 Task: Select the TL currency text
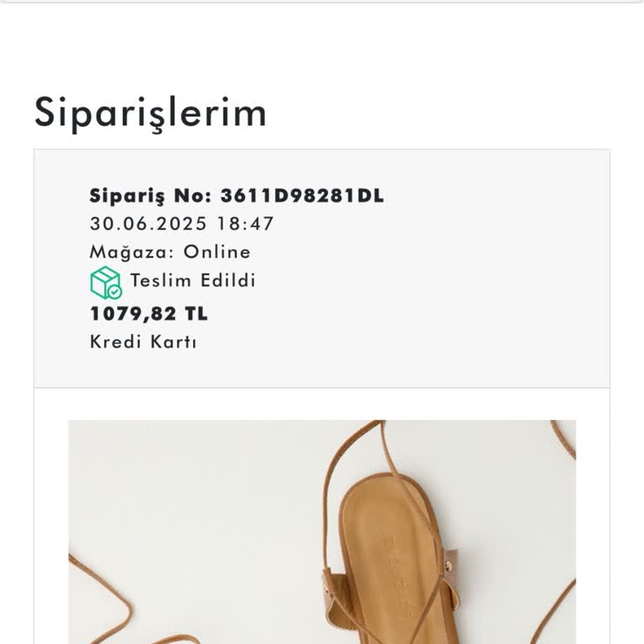196,314
